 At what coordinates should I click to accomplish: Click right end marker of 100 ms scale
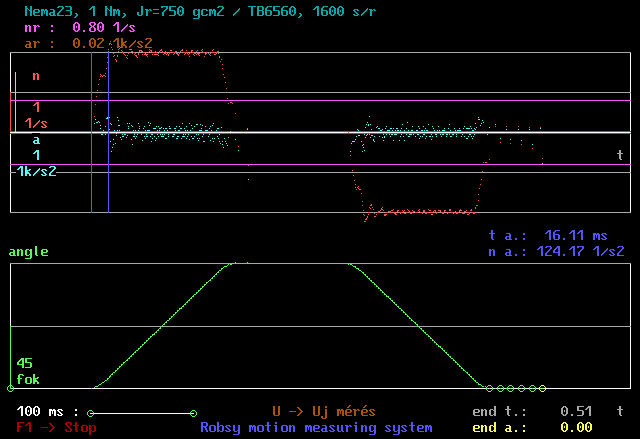[x=193, y=413]
